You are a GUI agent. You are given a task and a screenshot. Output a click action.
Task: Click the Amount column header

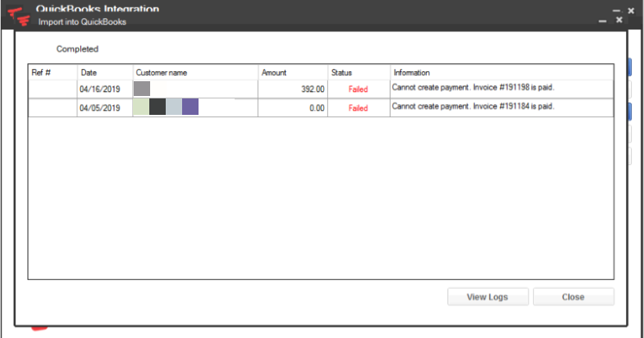click(293, 72)
